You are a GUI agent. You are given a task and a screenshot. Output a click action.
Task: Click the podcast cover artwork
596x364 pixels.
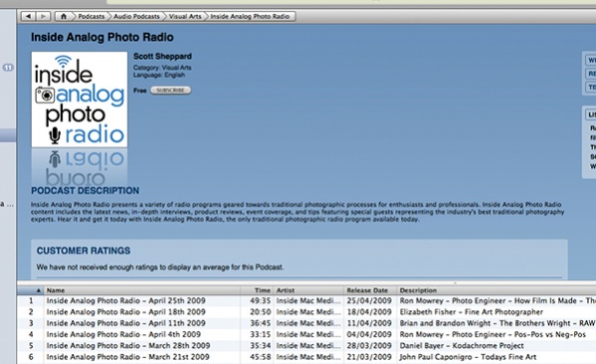(x=80, y=99)
